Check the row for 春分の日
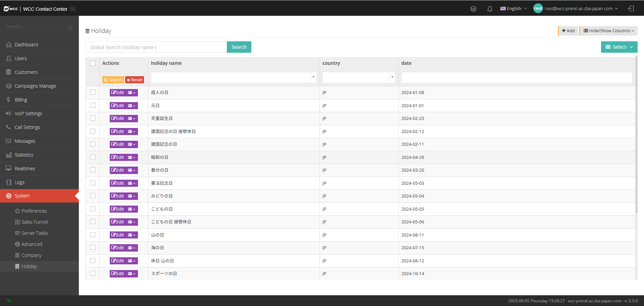The image size is (644, 306). (93, 170)
